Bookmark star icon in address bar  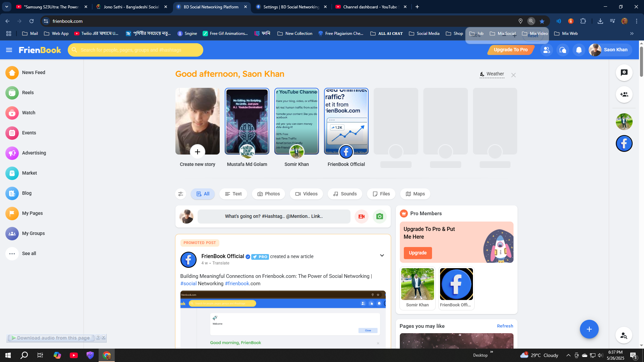542,21
